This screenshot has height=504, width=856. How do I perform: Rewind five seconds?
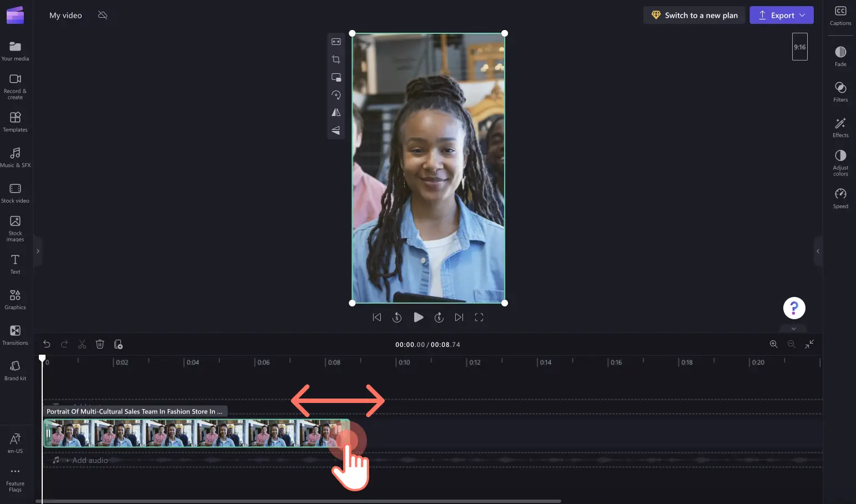coord(397,317)
